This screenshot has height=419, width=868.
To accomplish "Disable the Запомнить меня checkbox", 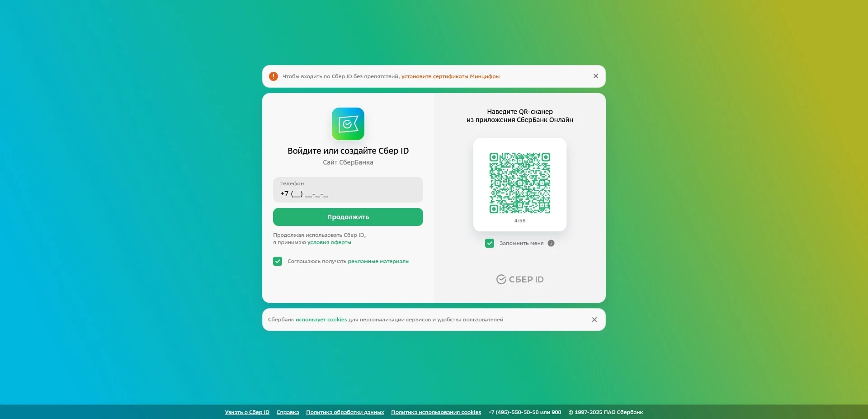I will (490, 243).
